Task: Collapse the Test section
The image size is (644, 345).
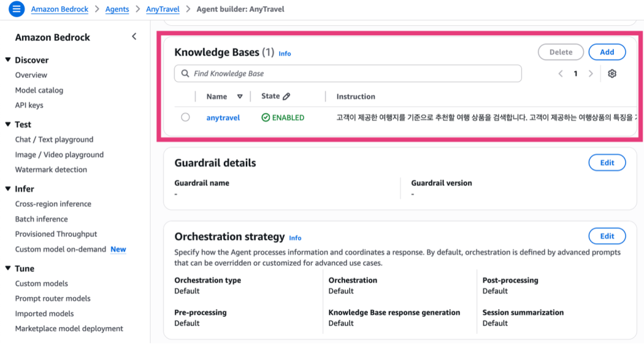Action: coord(8,124)
